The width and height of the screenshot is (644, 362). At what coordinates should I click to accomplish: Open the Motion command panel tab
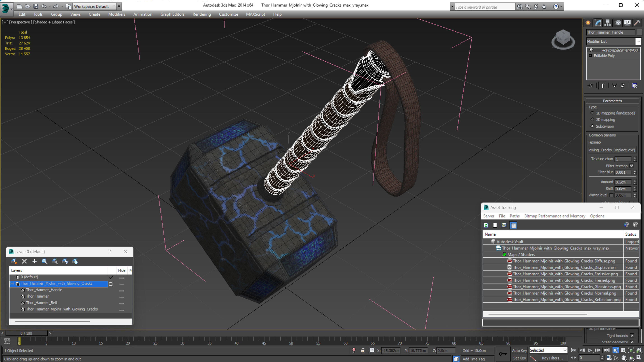pyautogui.click(x=618, y=23)
